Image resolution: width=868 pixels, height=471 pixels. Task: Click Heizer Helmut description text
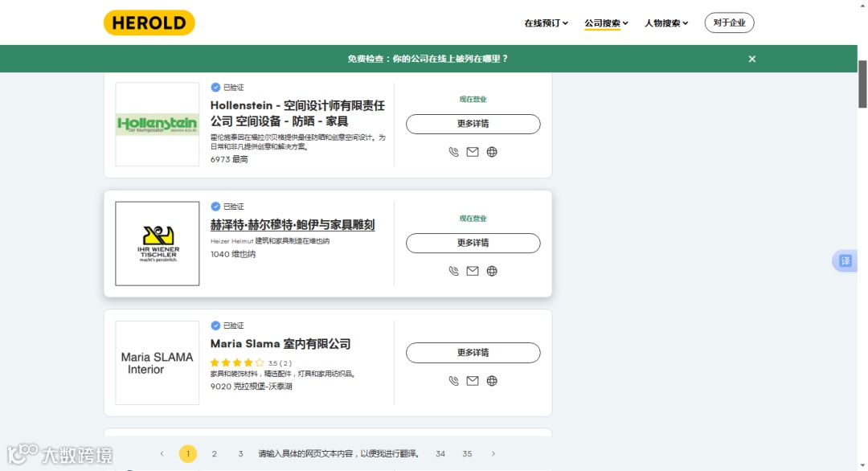click(x=270, y=241)
